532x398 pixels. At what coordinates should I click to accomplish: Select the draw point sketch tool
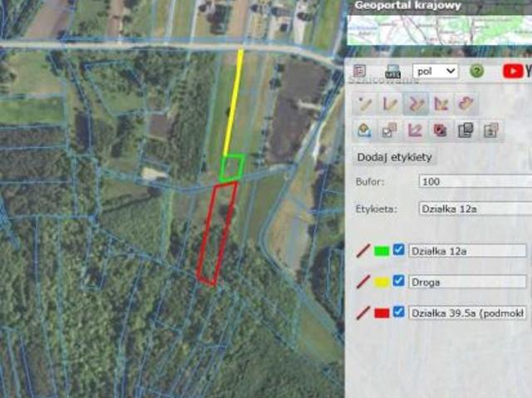click(364, 104)
